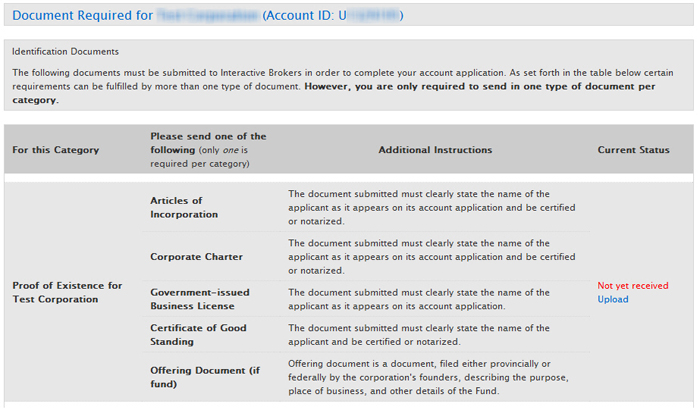Click Government-issued Business License label

200,299
